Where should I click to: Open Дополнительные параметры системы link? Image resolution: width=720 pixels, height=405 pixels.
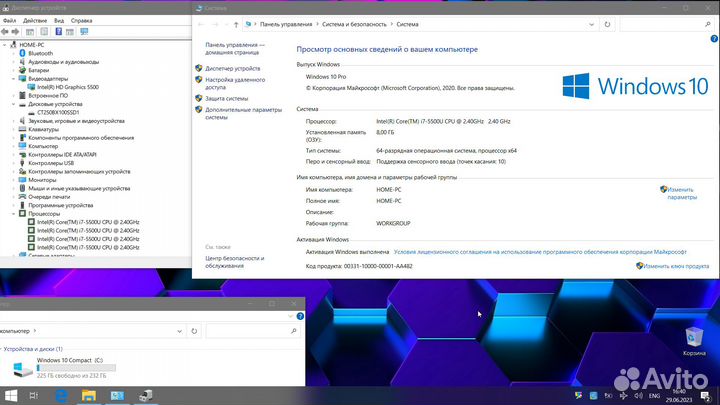(243, 113)
